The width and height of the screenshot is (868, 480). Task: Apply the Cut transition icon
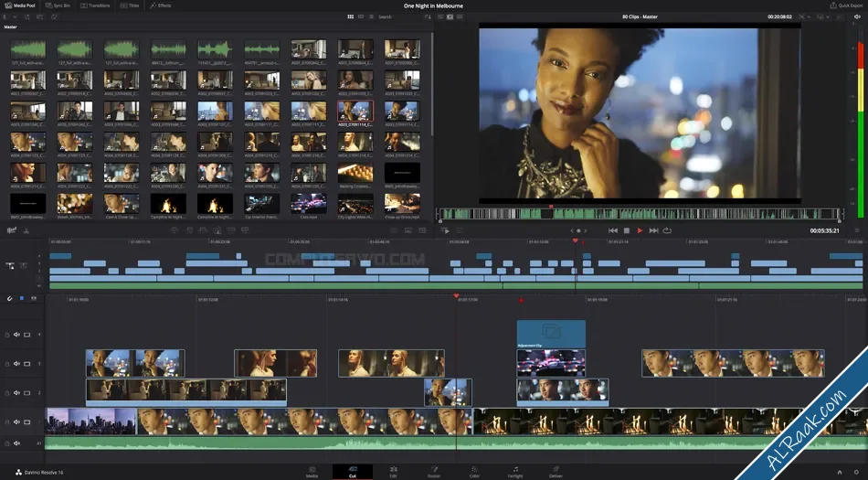tap(394, 230)
